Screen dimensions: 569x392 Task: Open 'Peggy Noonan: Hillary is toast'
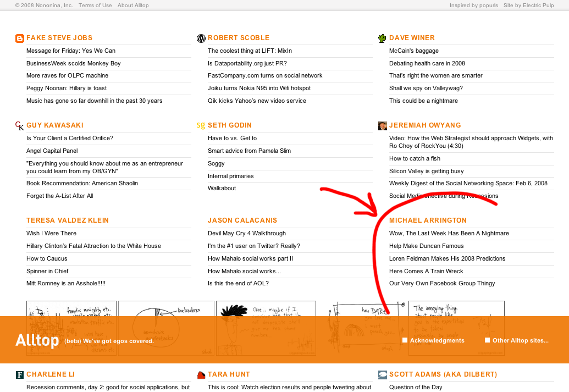[67, 88]
